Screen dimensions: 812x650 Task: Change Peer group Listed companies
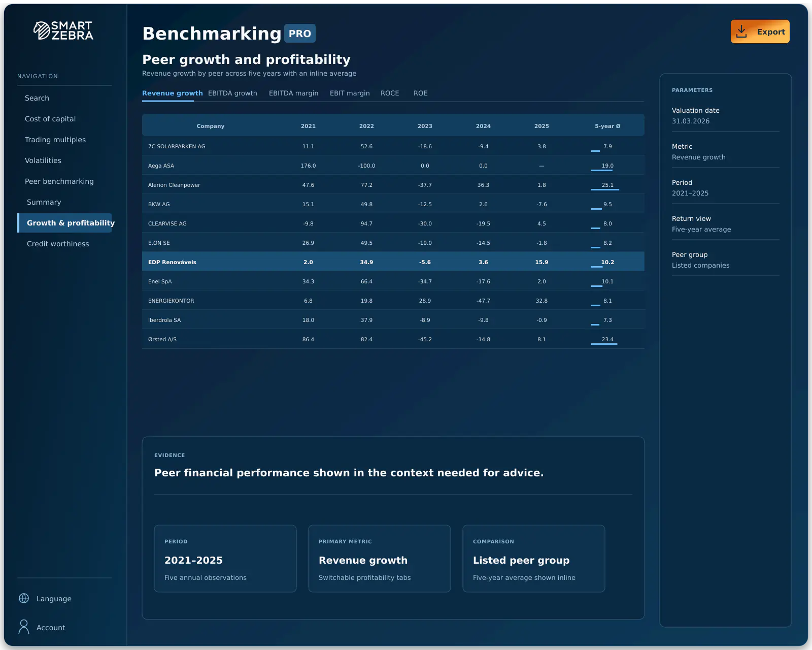(x=725, y=260)
